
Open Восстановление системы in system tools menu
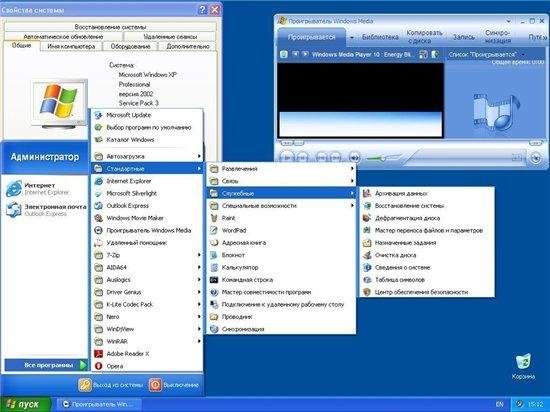[427, 205]
